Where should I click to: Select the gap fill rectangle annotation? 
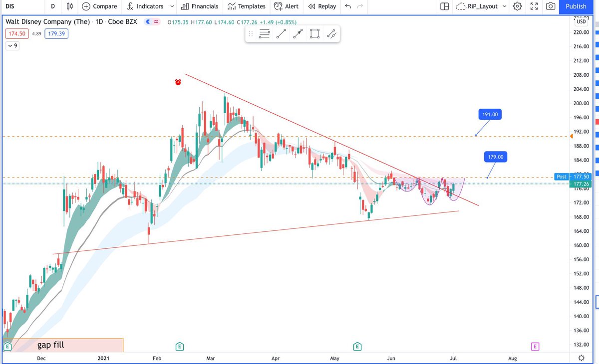pos(64,345)
